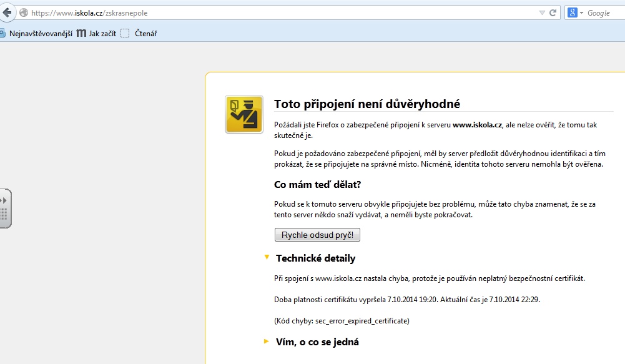Click the Nejnavštěvovanější bookmark folder icon
625x364 pixels.
(x=2, y=33)
